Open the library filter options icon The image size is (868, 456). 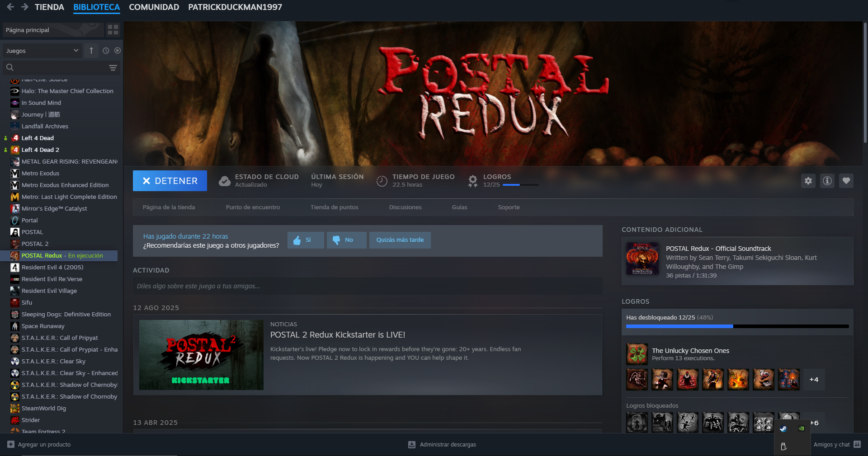[x=113, y=68]
